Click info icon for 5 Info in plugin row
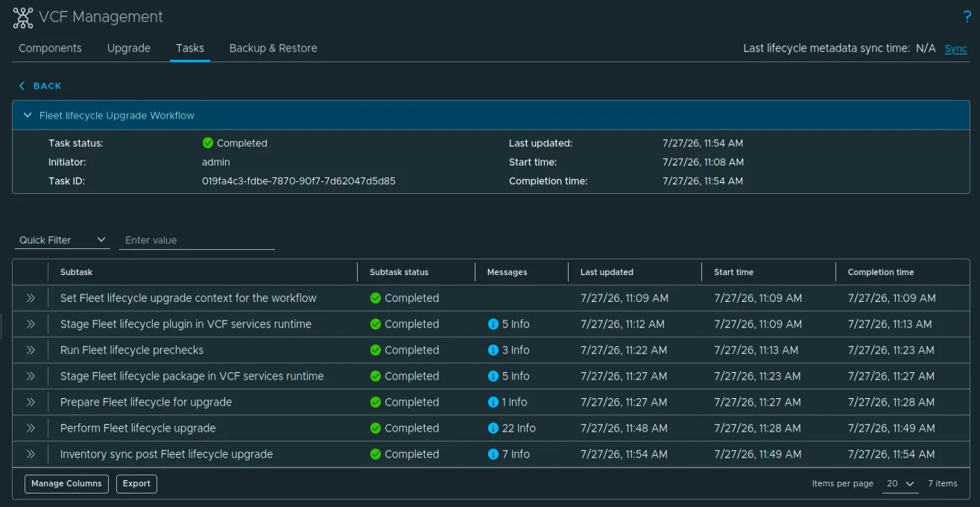 pyautogui.click(x=493, y=324)
